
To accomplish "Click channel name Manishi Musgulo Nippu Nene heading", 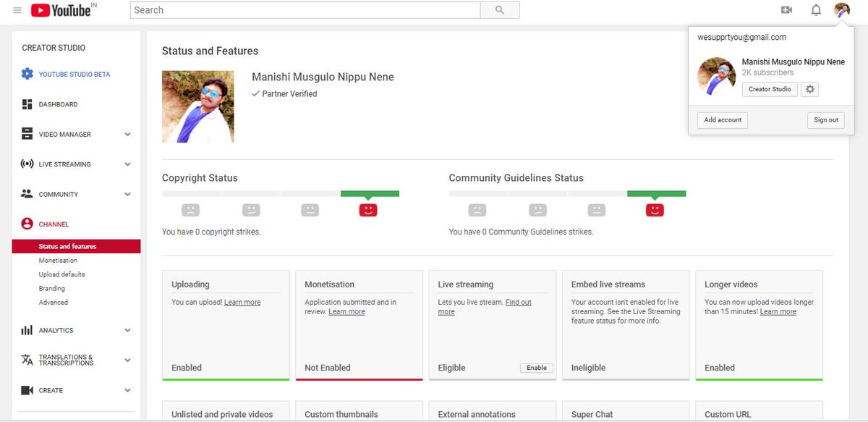I will click(x=323, y=77).
